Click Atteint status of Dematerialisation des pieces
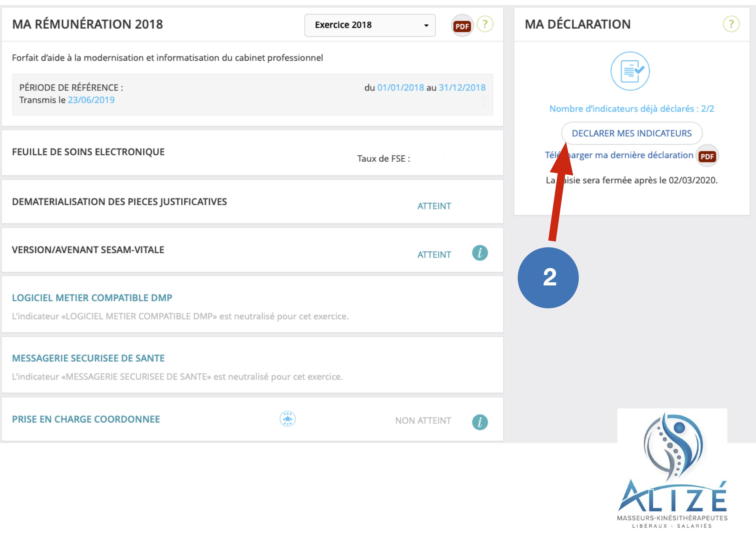This screenshot has width=756, height=534. pos(434,206)
